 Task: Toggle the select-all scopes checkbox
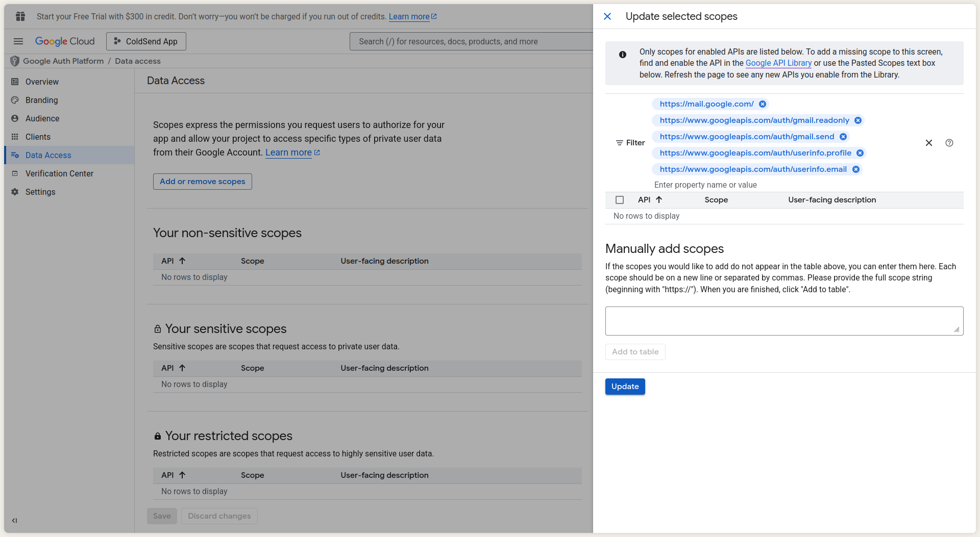620,200
